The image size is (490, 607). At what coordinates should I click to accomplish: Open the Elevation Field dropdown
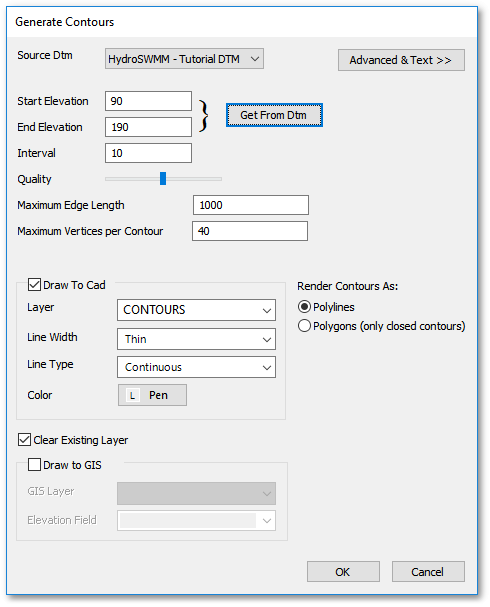click(x=196, y=520)
